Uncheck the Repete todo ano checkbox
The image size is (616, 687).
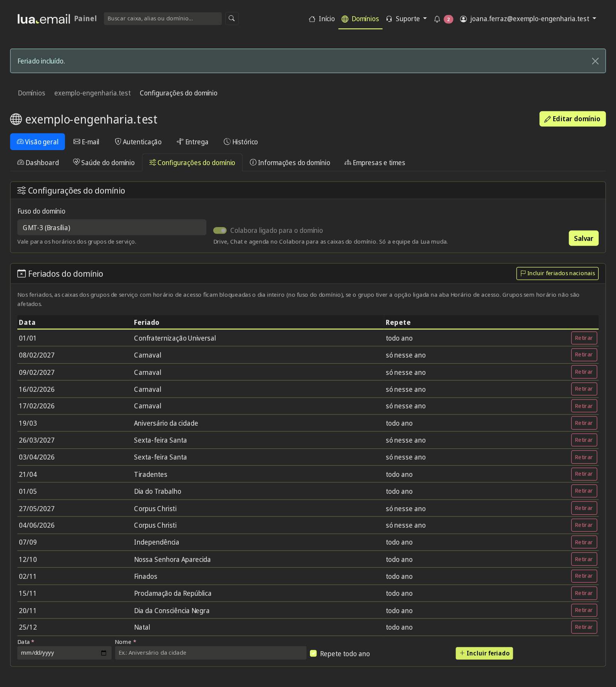[313, 654]
